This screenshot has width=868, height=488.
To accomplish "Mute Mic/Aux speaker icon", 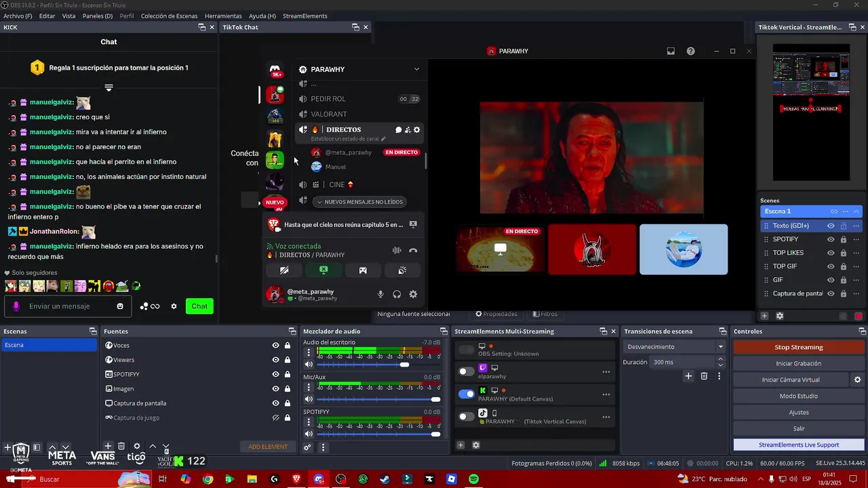I will pyautogui.click(x=309, y=399).
